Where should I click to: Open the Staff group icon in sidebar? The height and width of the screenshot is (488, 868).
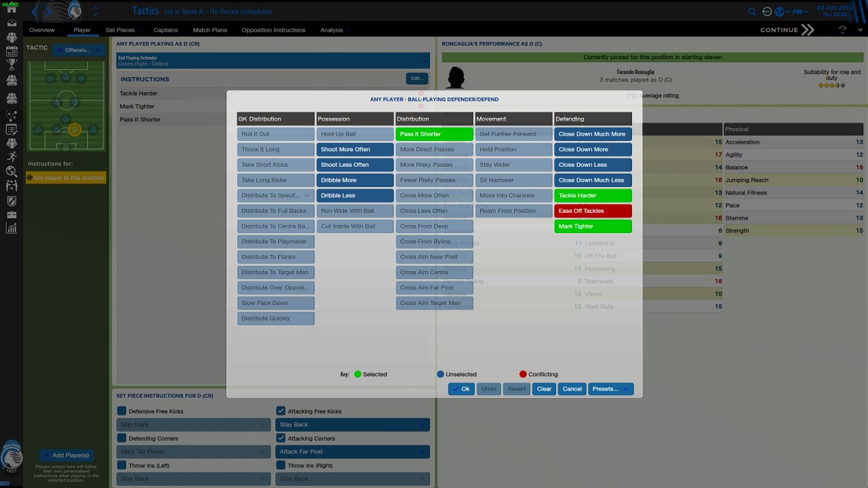click(12, 143)
